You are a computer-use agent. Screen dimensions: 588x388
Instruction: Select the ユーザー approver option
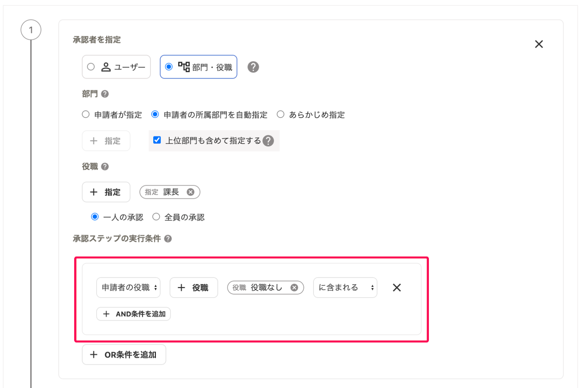tap(116, 67)
